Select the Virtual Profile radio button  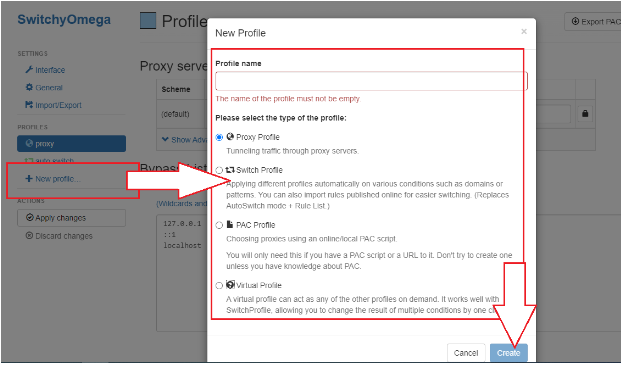click(219, 286)
